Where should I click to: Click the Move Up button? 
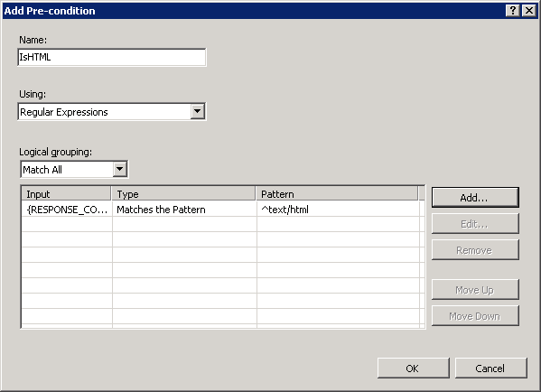tap(475, 290)
